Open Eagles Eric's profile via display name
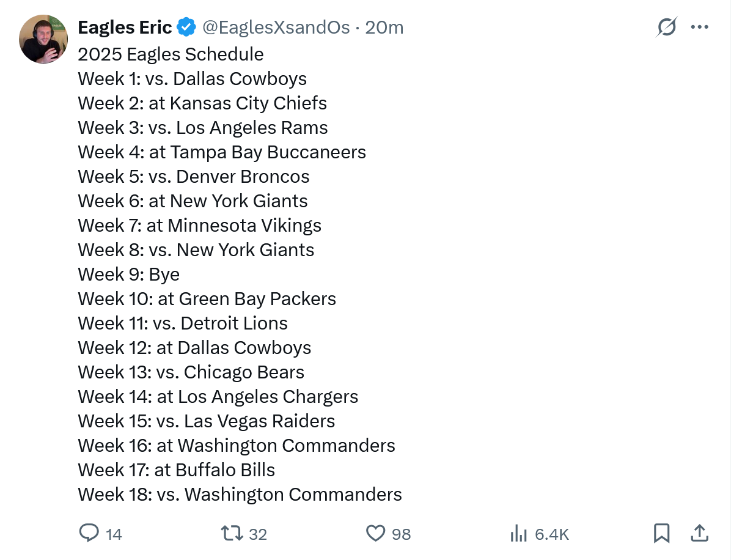This screenshot has height=560, width=731. point(125,28)
